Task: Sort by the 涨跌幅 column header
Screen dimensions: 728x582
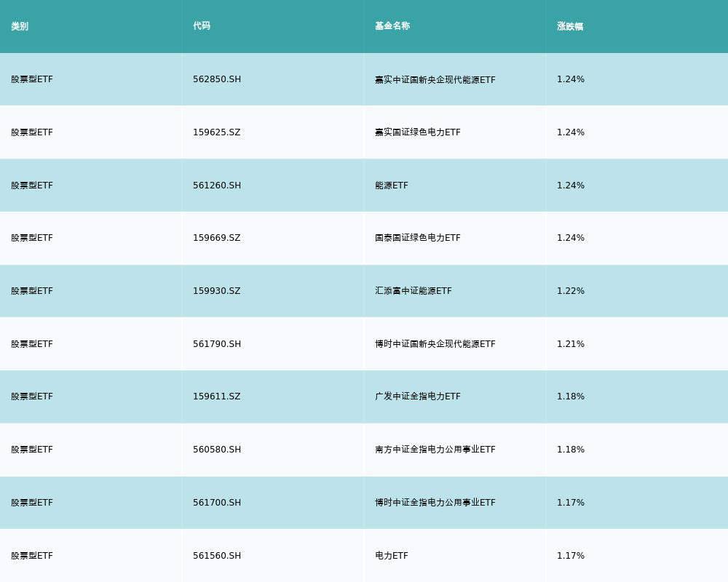Action: [570, 26]
